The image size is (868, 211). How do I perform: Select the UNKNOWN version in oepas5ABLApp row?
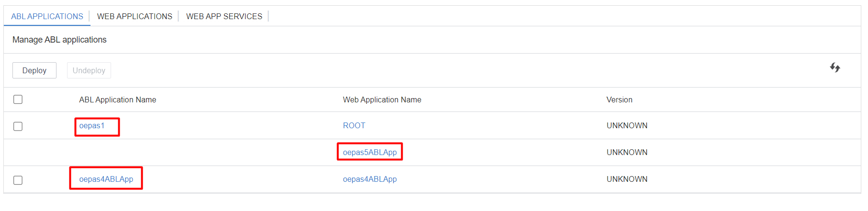[x=627, y=153]
